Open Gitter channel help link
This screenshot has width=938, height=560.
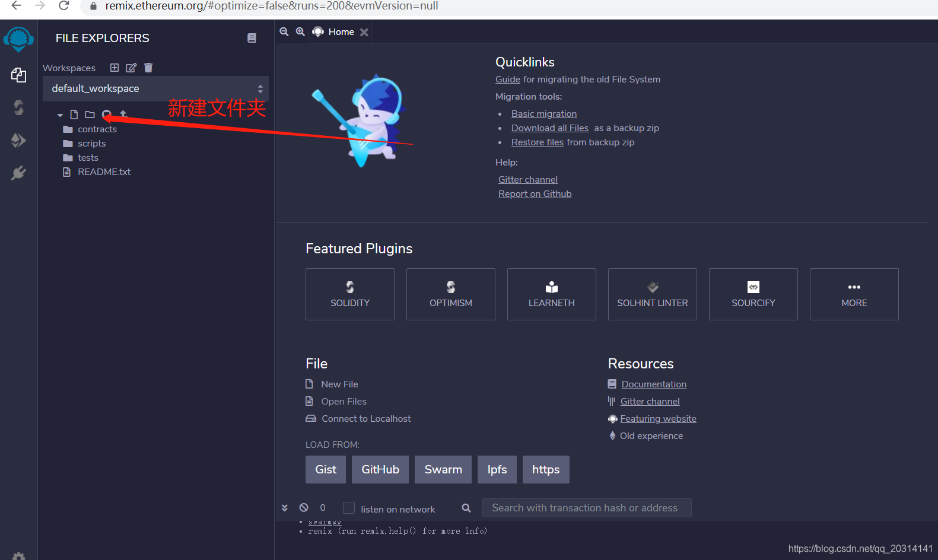[528, 180]
